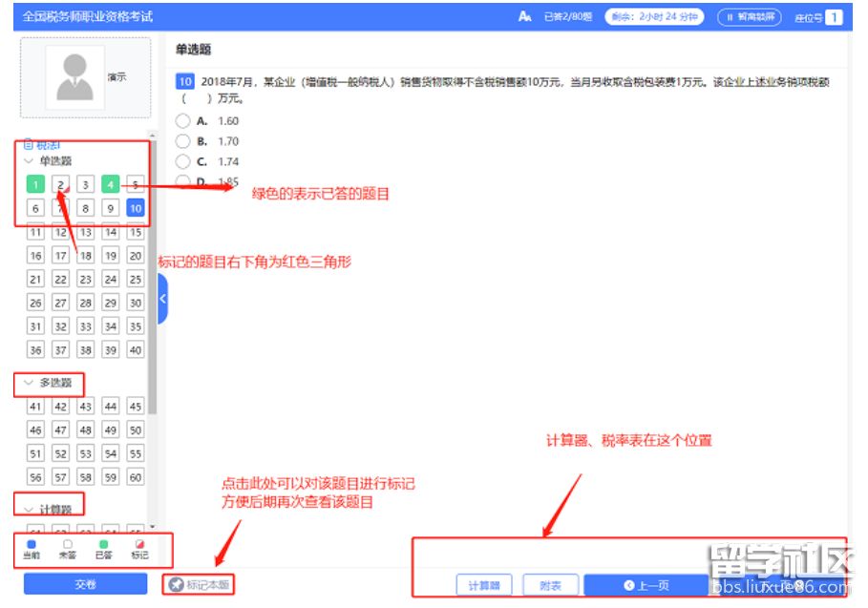Click the font size Aa icon
The width and height of the screenshot is (868, 608).
tap(524, 16)
